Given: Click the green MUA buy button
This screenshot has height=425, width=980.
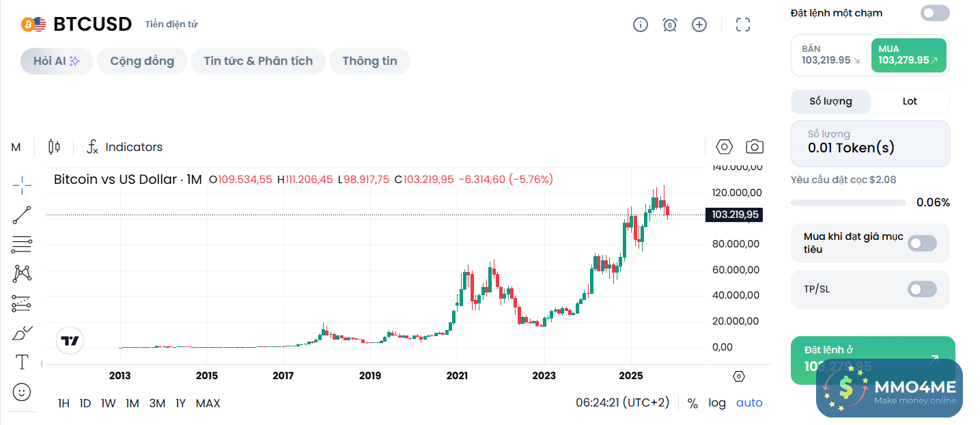Looking at the screenshot, I should pyautogui.click(x=908, y=55).
